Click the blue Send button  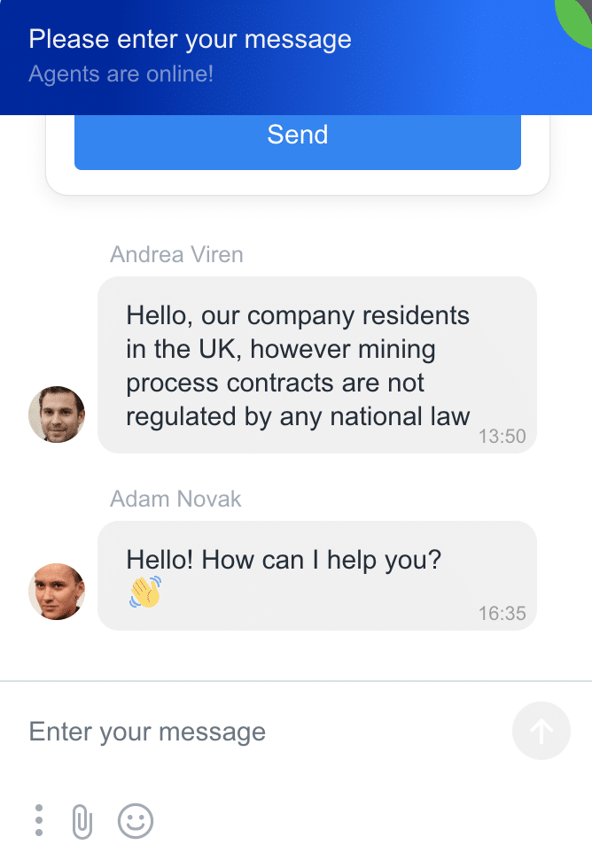(x=298, y=142)
